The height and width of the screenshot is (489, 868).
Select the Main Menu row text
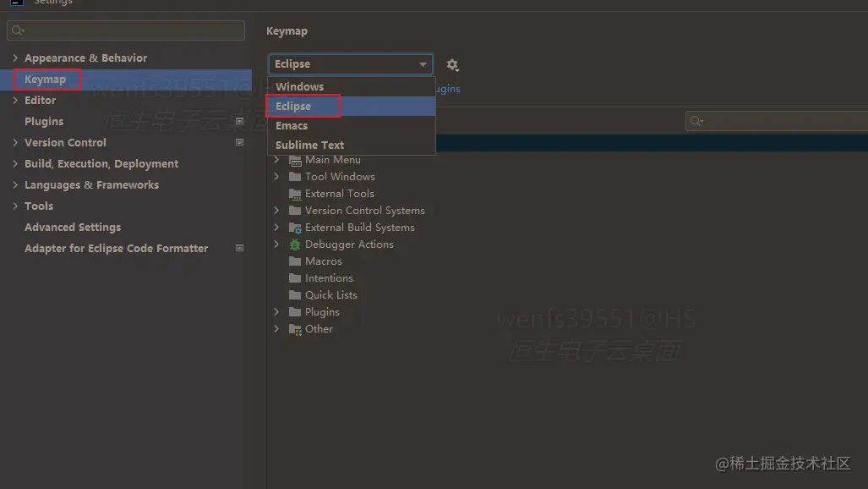point(333,160)
